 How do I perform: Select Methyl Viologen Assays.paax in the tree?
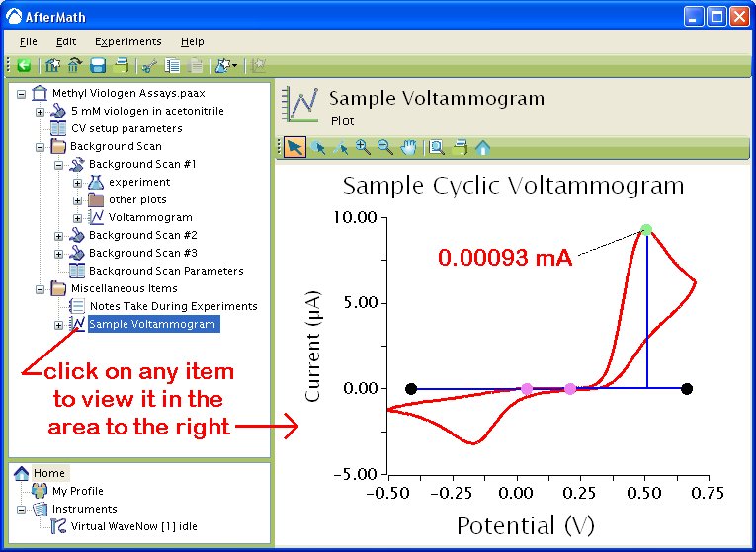click(x=128, y=93)
